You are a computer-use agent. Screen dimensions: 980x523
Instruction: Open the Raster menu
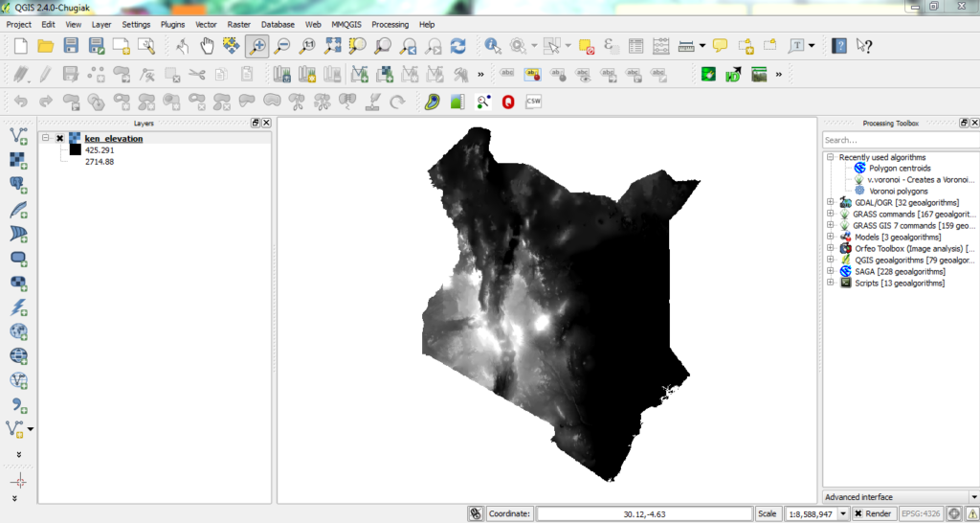click(238, 24)
